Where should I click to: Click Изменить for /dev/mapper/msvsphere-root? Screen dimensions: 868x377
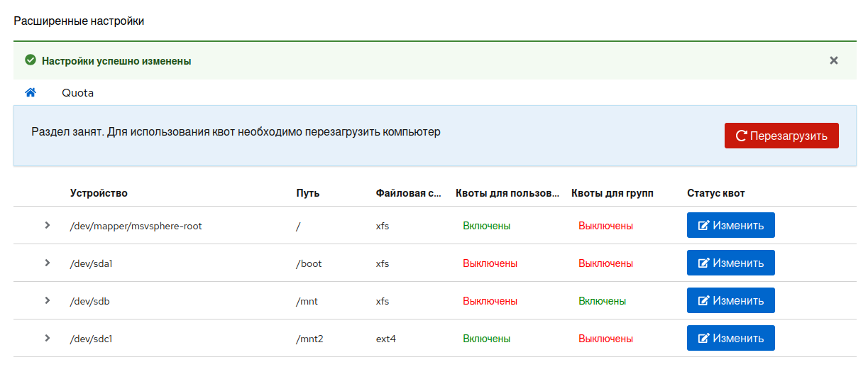coord(730,225)
